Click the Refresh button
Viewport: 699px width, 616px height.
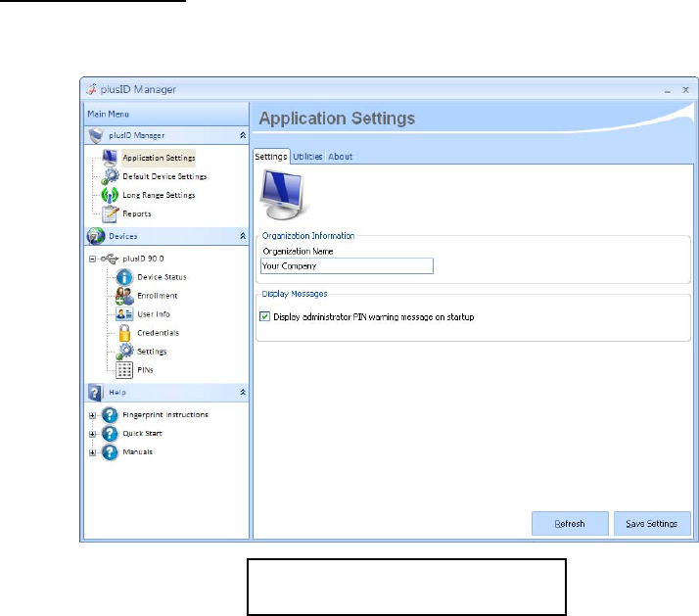click(x=570, y=524)
